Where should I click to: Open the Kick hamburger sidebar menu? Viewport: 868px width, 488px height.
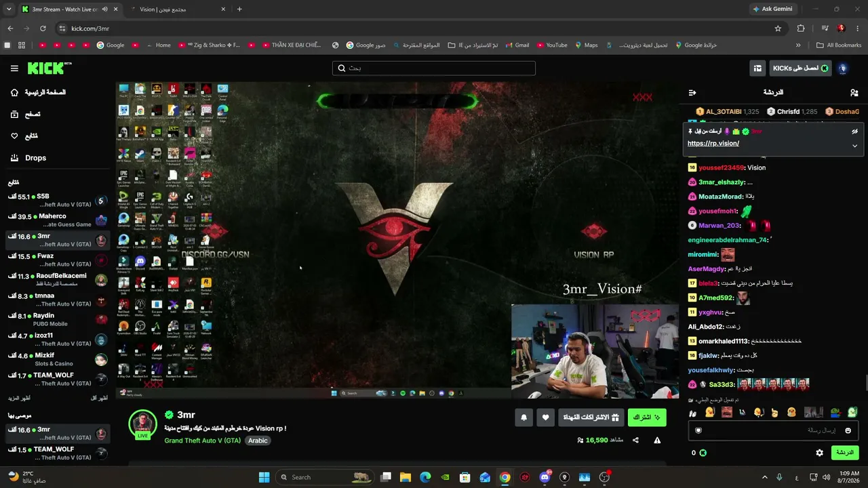14,68
